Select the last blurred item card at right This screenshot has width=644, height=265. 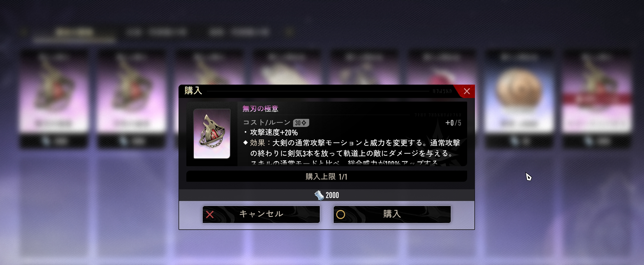[x=597, y=99]
